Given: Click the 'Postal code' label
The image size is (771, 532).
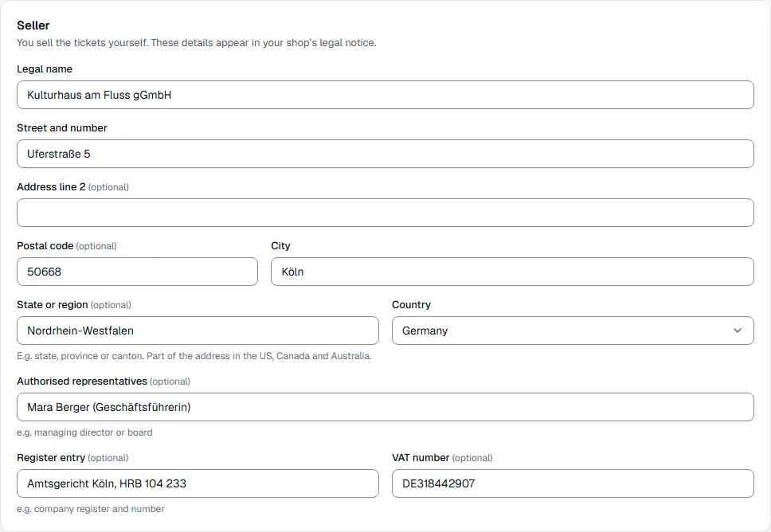Looking at the screenshot, I should click(45, 246).
